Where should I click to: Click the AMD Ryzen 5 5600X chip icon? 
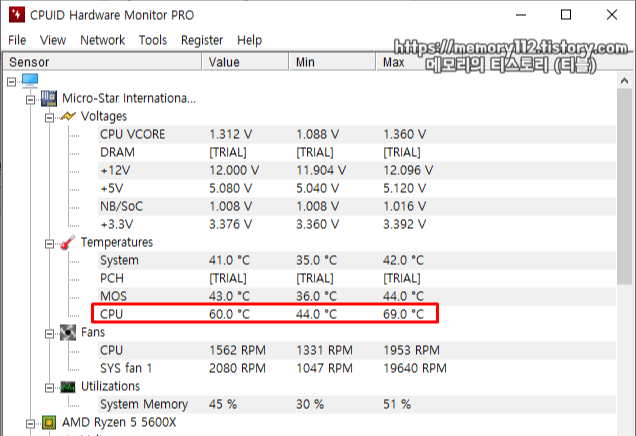point(49,423)
